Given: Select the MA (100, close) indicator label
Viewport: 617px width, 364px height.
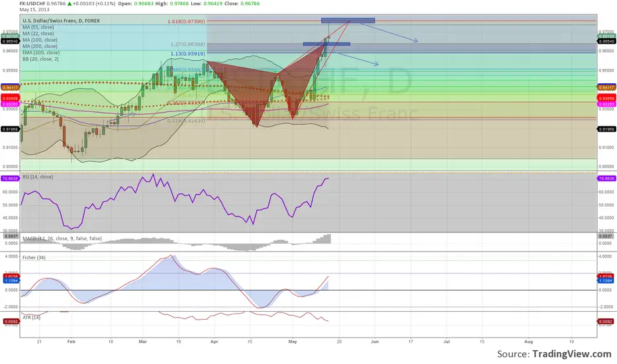Looking at the screenshot, I should pyautogui.click(x=40, y=40).
